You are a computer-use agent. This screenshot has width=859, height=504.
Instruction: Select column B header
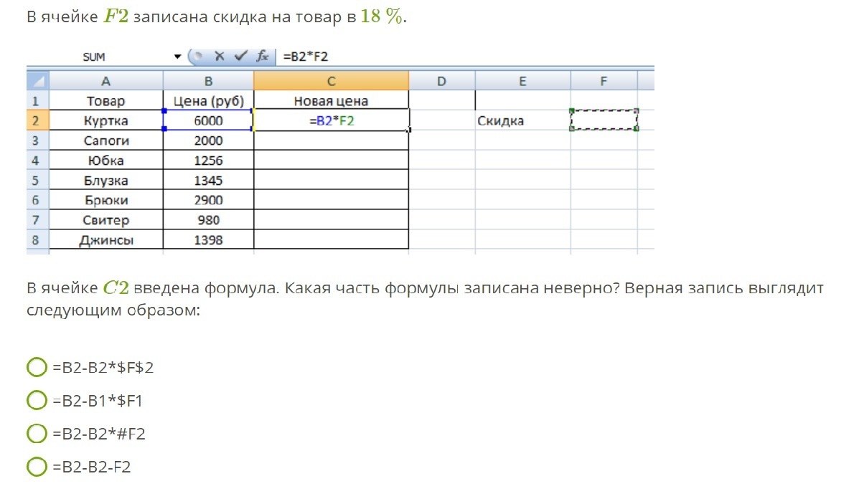point(208,81)
